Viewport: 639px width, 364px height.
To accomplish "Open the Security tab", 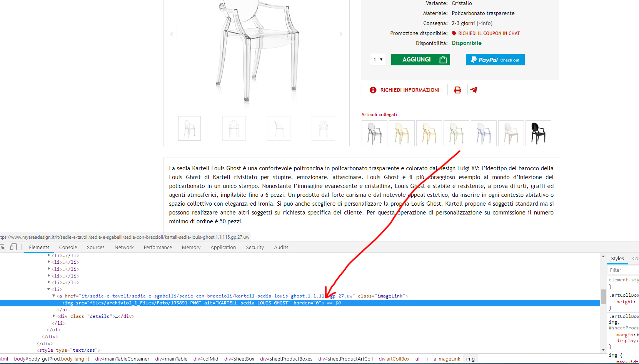I will 255,248.
